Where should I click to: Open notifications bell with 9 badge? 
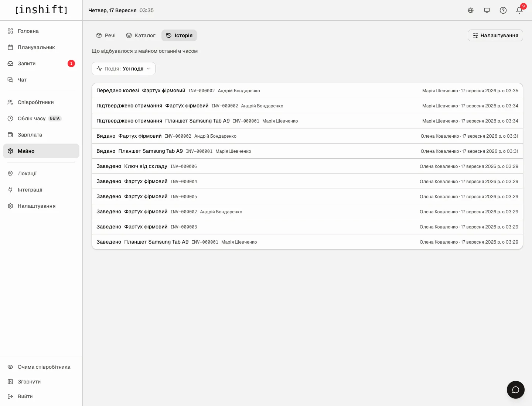click(x=519, y=10)
